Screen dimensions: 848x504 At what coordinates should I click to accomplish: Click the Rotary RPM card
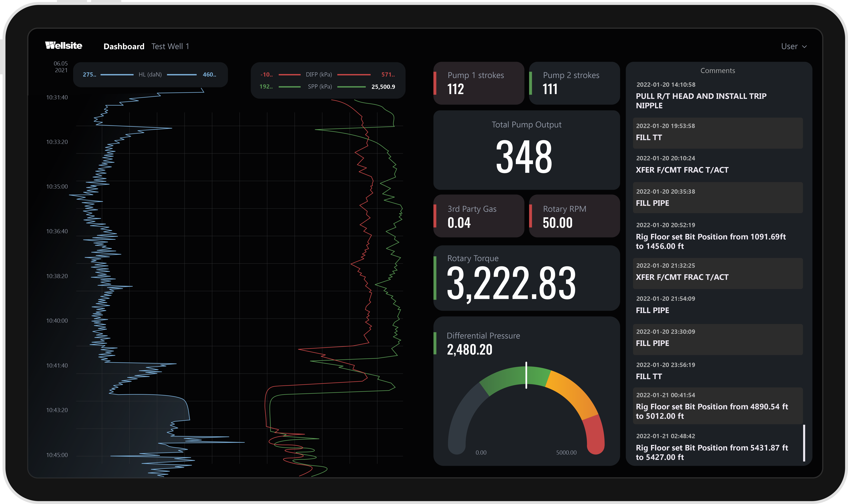pyautogui.click(x=574, y=216)
